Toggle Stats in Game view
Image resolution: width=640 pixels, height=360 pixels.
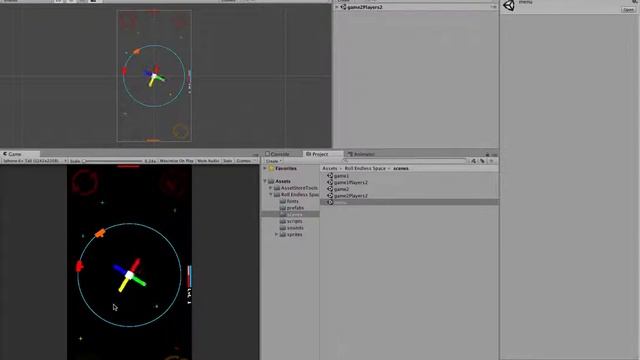coord(227,161)
